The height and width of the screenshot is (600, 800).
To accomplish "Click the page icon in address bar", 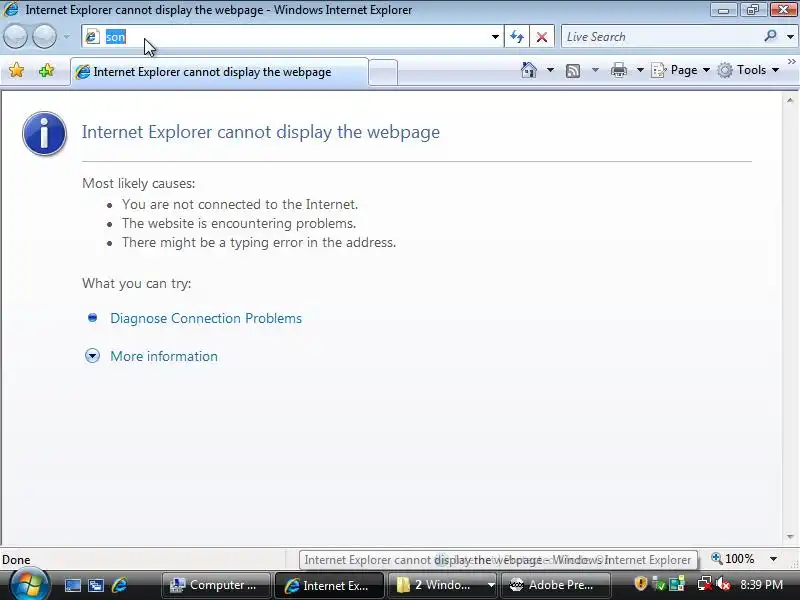I will coord(92,37).
